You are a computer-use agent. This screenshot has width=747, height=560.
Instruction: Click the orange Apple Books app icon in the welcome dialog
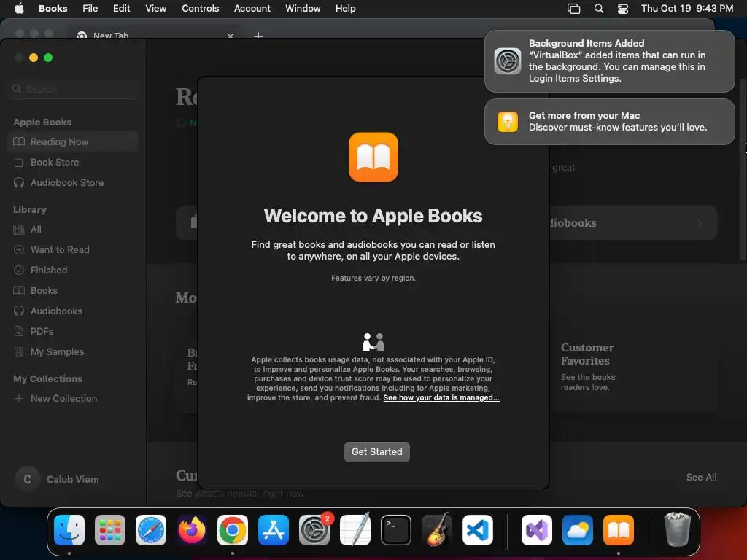coord(373,157)
